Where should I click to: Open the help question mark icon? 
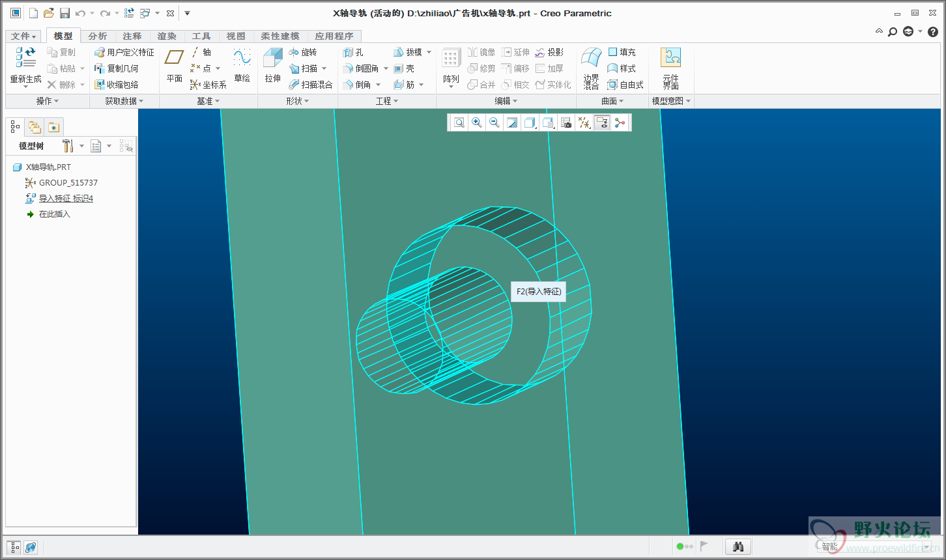(x=932, y=31)
